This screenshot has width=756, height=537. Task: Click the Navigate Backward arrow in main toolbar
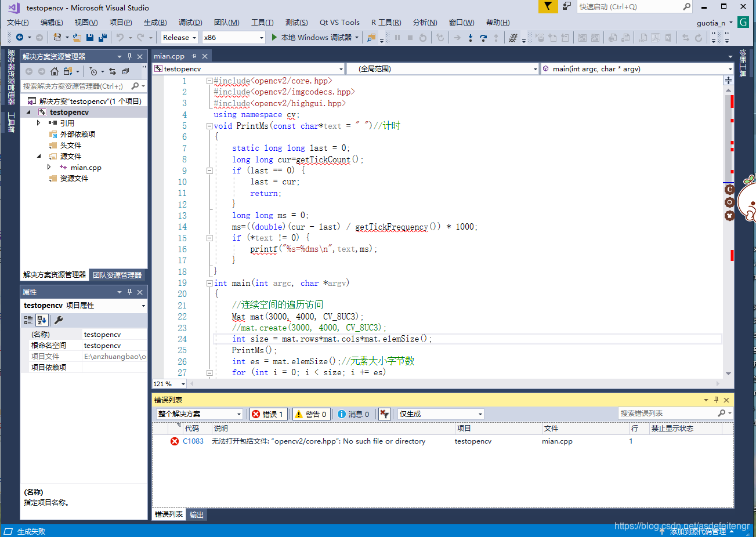click(20, 37)
